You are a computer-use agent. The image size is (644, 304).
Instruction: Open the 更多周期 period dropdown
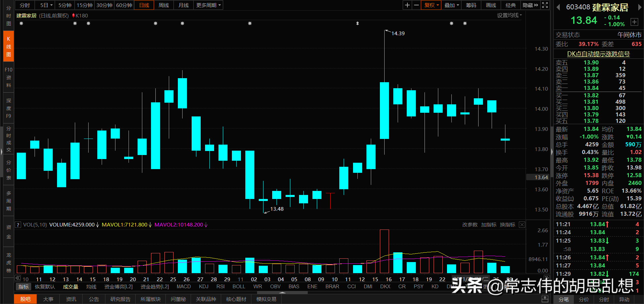click(208, 5)
